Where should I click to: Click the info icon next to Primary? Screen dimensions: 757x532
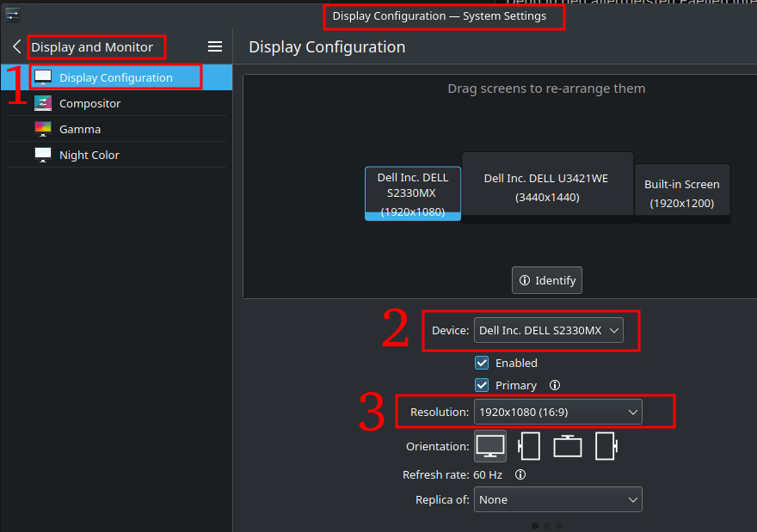tap(555, 385)
